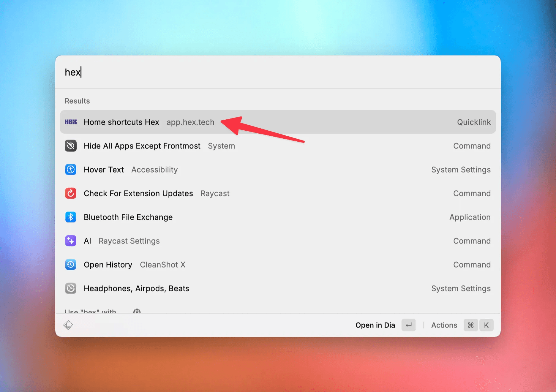Open Bluetooth File Exchange application result
Screen dimensions: 556x392
point(278,217)
